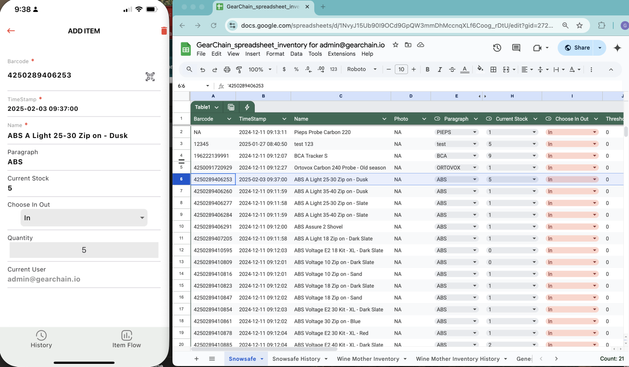
Task: Open the text color picker
Action: (465, 69)
